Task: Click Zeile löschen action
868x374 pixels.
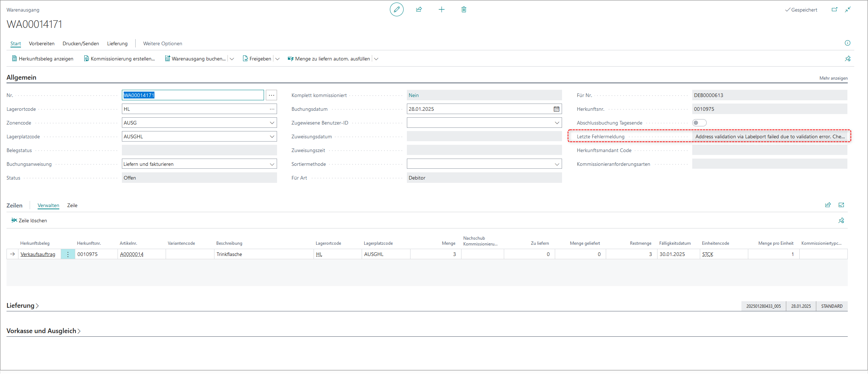Action: pyautogui.click(x=29, y=220)
